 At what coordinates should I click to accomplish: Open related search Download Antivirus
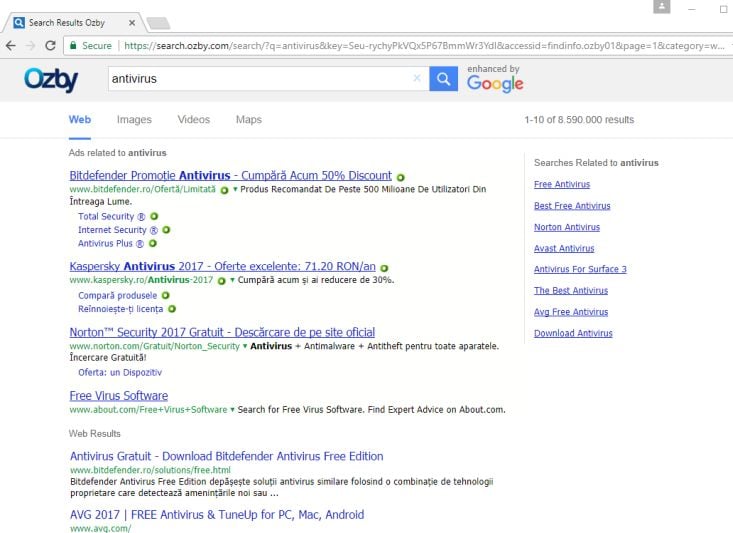pyautogui.click(x=573, y=333)
